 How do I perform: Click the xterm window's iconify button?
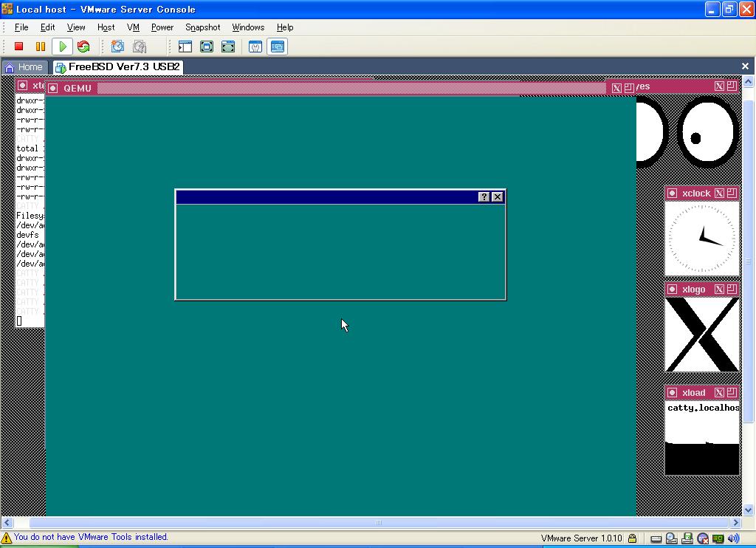click(x=23, y=86)
